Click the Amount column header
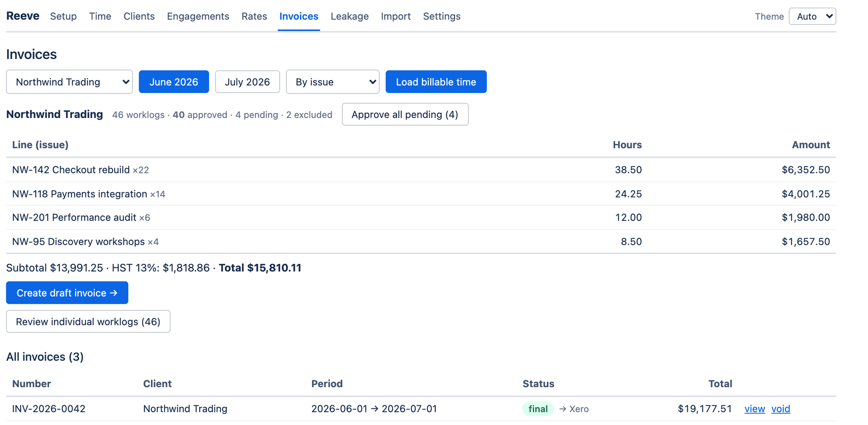868x425 pixels. click(811, 144)
